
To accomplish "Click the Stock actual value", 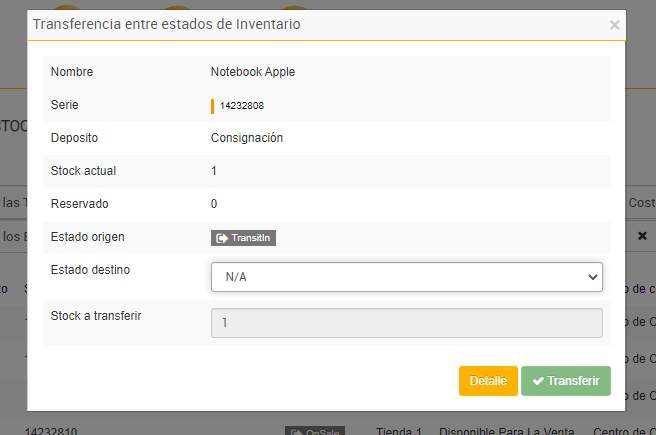I will (214, 171).
